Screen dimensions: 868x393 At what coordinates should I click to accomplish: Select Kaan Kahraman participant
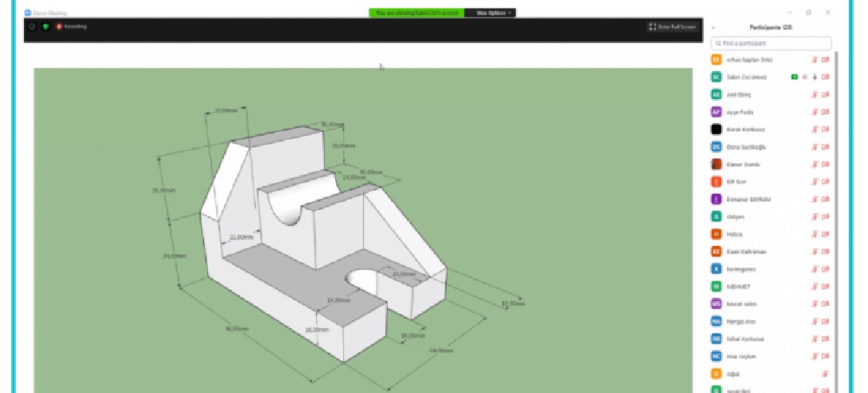point(771,252)
